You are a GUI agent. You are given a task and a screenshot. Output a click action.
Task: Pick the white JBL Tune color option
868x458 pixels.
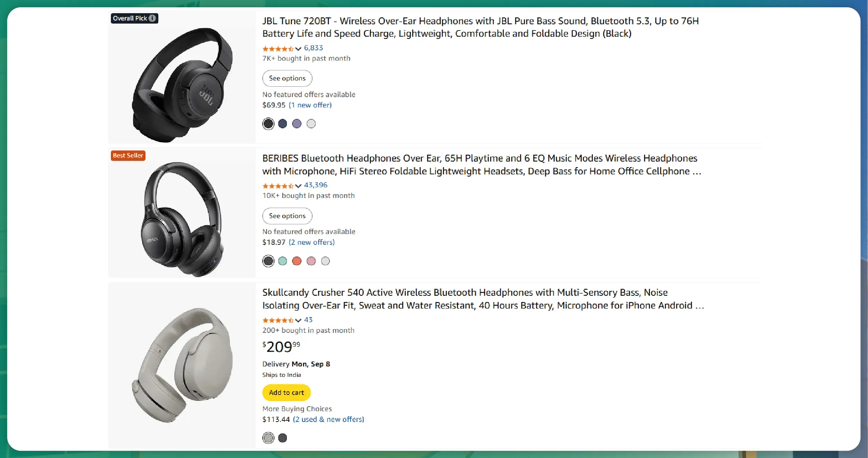coord(311,124)
